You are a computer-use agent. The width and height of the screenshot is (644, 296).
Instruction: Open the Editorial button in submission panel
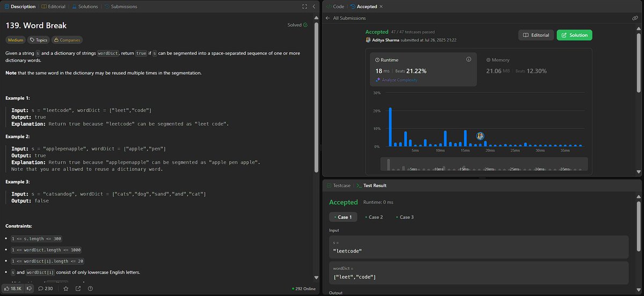tap(536, 35)
